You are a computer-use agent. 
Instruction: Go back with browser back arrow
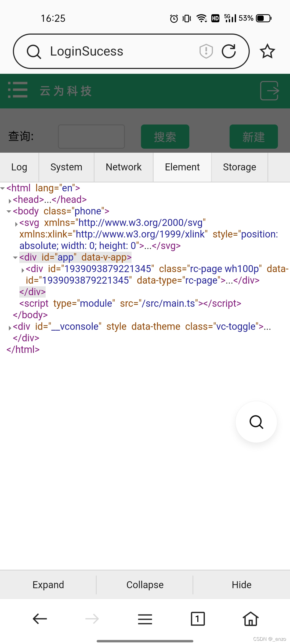[40, 619]
